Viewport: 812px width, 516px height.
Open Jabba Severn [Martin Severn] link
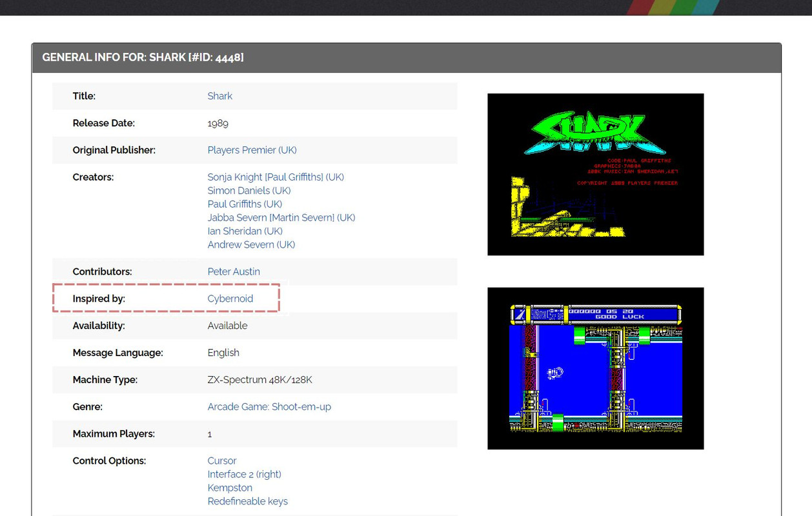[281, 218]
